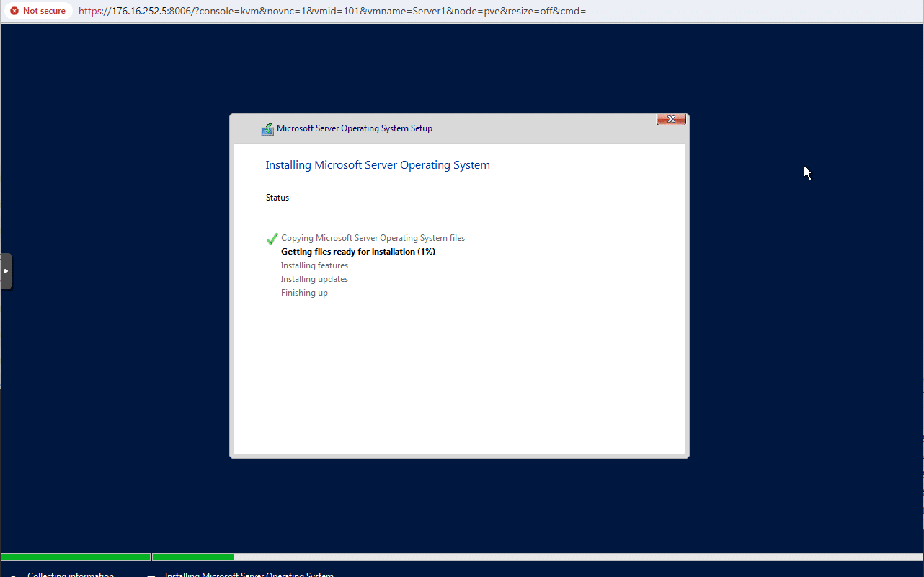Close the Microsoft Server Operating System Setup dialog
The width and height of the screenshot is (924, 577).
coord(671,119)
